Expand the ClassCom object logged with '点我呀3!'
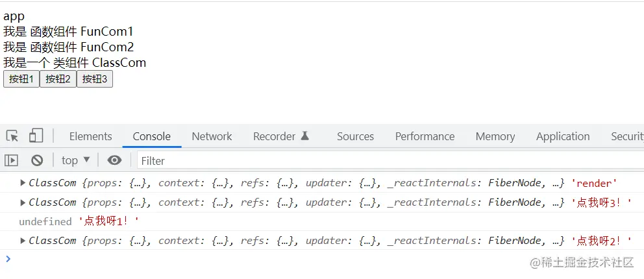 click(x=23, y=202)
